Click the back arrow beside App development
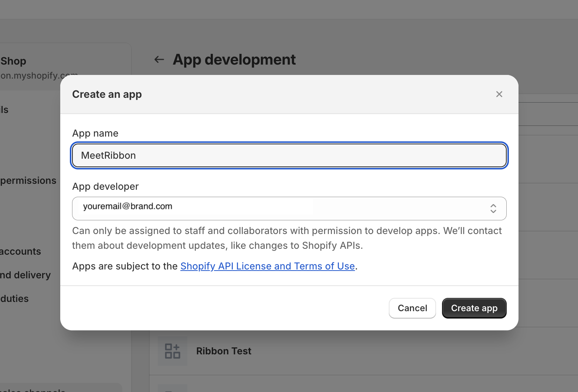This screenshot has width=578, height=392. [159, 59]
